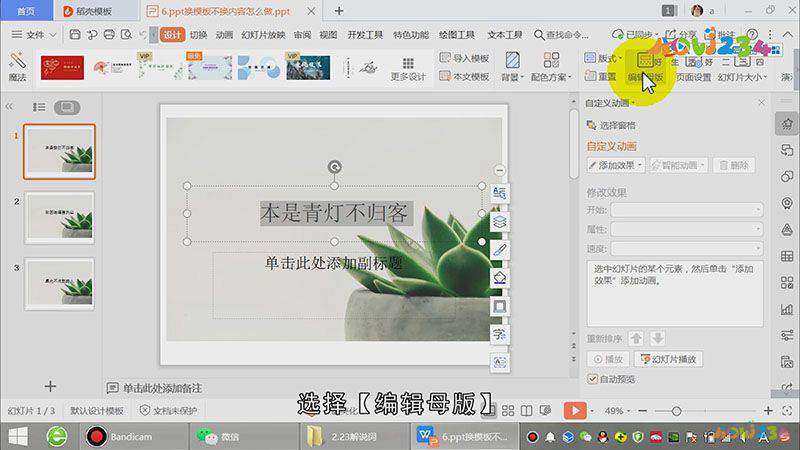
Task: Collapse the slide panel with double chevron
Action: coord(9,107)
